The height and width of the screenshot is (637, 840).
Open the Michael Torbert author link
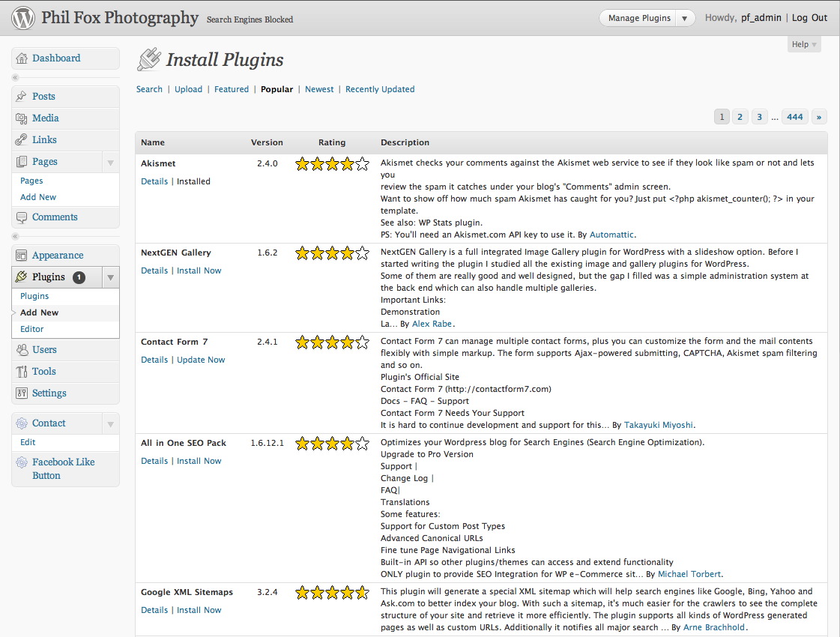click(689, 574)
